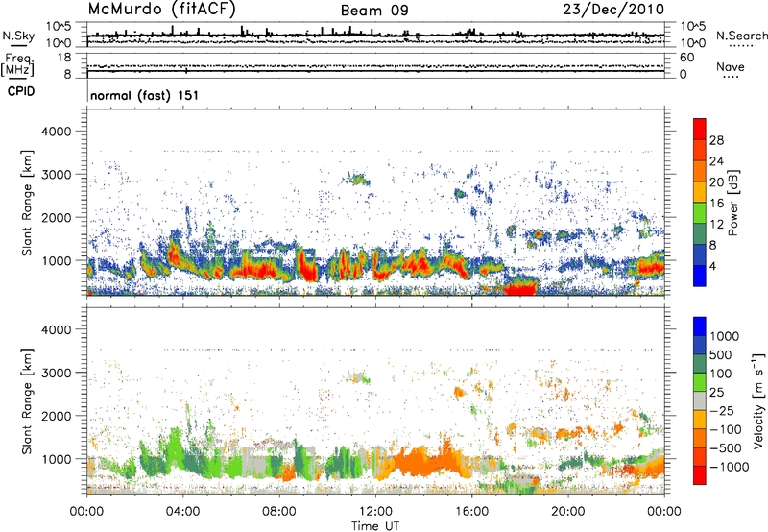Click the "McMurdo (fitACF)" plot title
The height and width of the screenshot is (532, 768).
(x=162, y=10)
